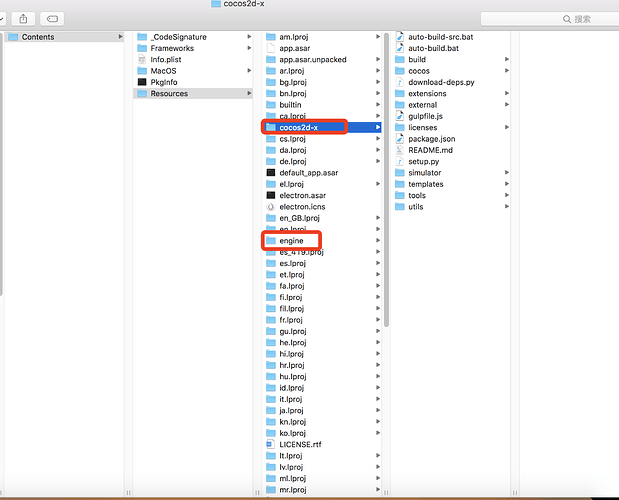Screen dimensions: 619x500
Task: Expand the build folder arrow
Action: click(x=507, y=59)
